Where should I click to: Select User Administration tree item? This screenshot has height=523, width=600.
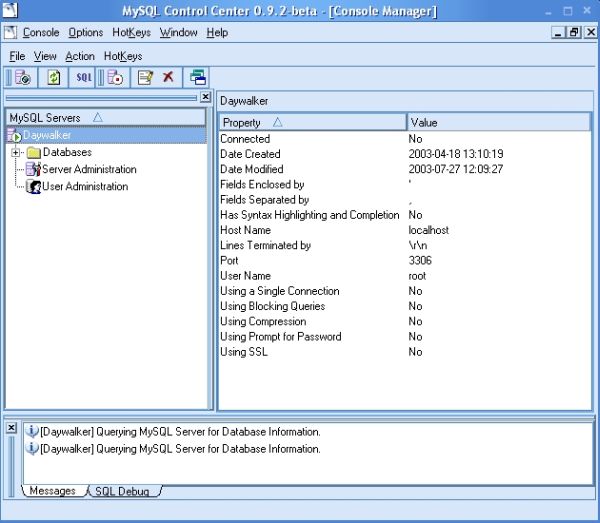pos(85,186)
